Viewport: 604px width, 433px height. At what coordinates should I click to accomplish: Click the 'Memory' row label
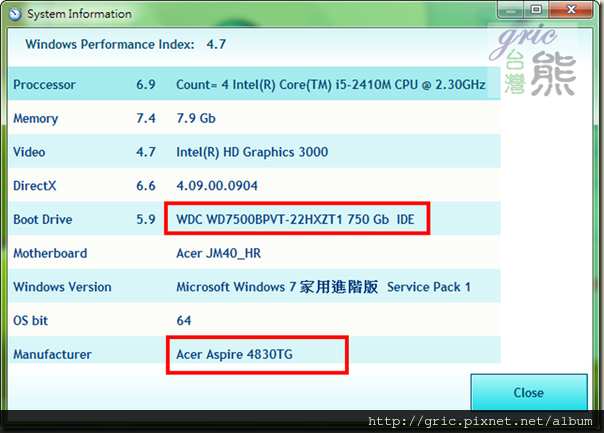pos(35,118)
